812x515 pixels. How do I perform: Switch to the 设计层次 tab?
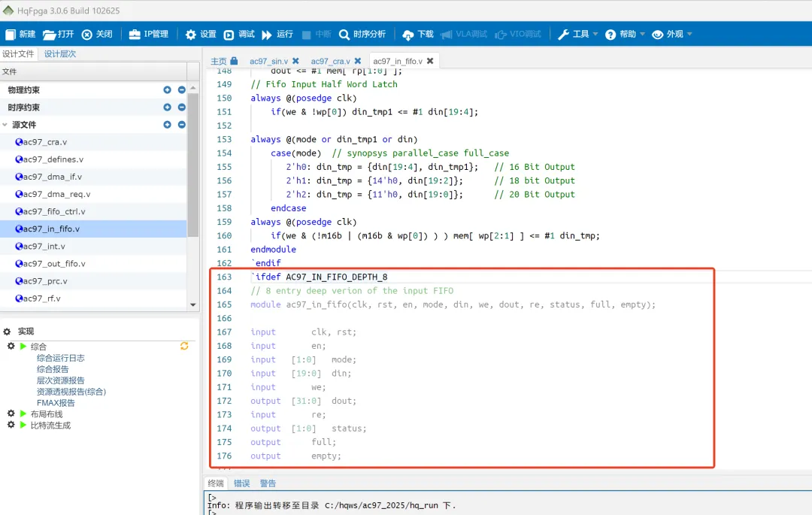tap(59, 54)
